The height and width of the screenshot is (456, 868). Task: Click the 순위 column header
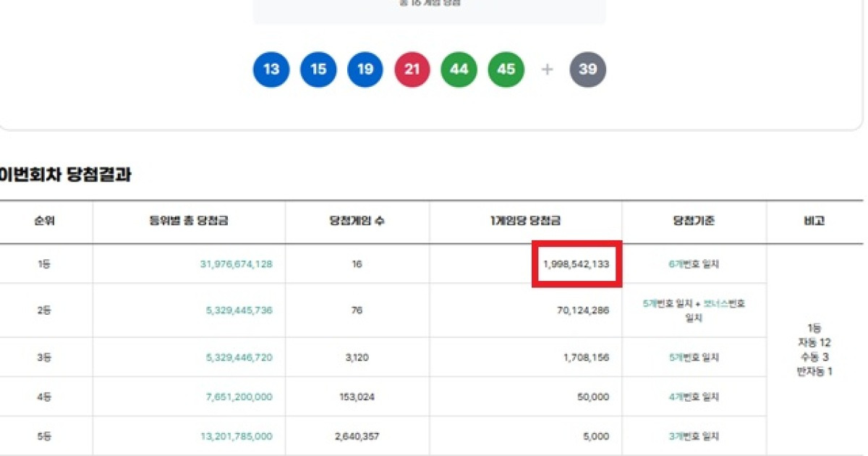click(x=45, y=221)
